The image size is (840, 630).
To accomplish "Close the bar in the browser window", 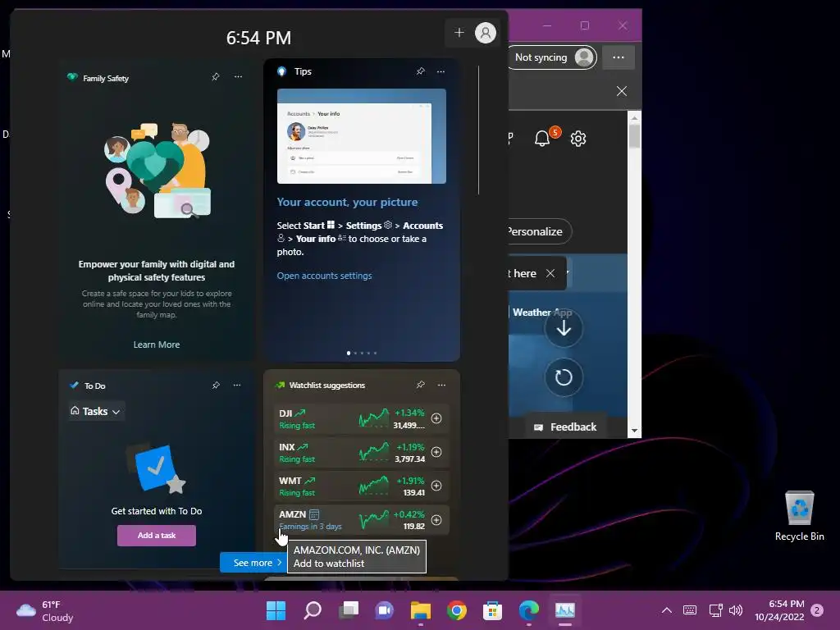I will click(x=622, y=91).
